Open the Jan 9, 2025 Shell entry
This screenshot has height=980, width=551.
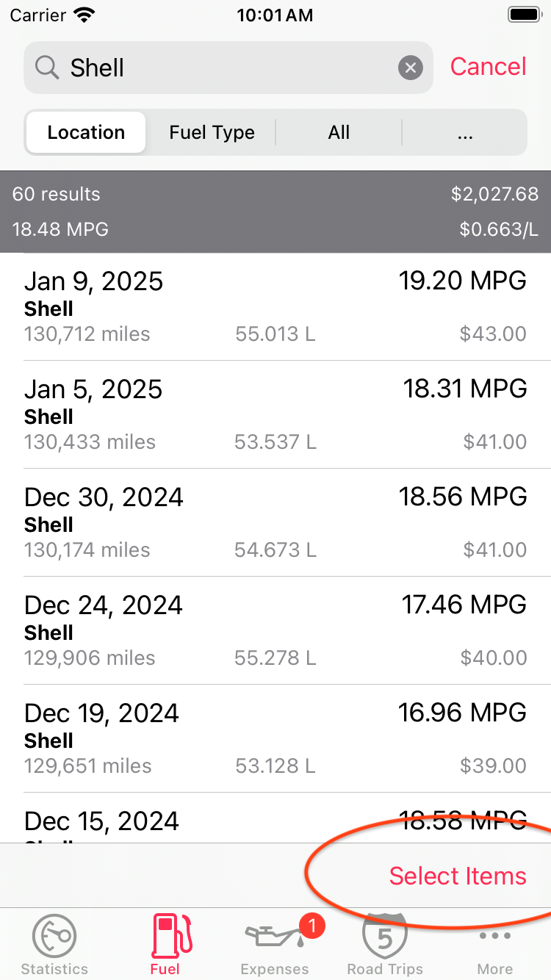click(x=275, y=307)
